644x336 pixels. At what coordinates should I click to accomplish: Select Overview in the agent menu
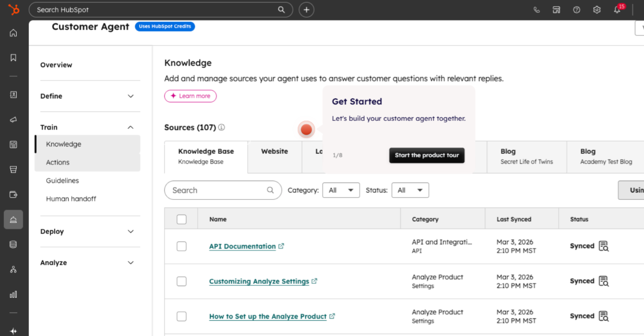56,65
